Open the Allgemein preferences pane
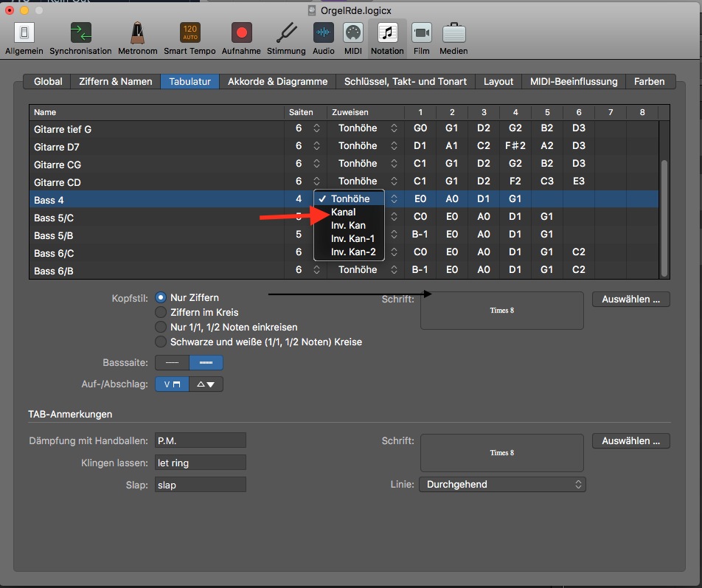Viewport: 702px width, 588px height. click(24, 33)
